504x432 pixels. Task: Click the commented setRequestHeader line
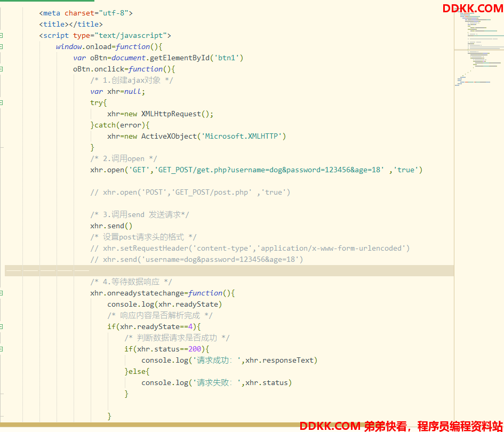coord(250,249)
